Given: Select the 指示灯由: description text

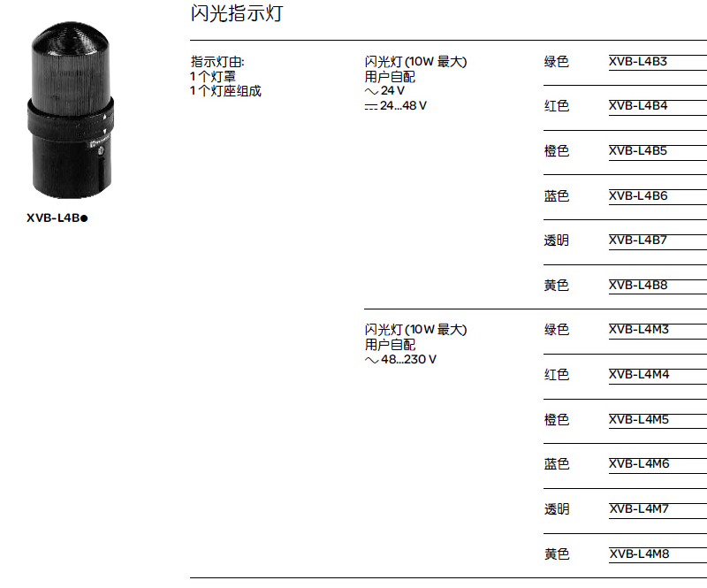Looking at the screenshot, I should pos(217,61).
